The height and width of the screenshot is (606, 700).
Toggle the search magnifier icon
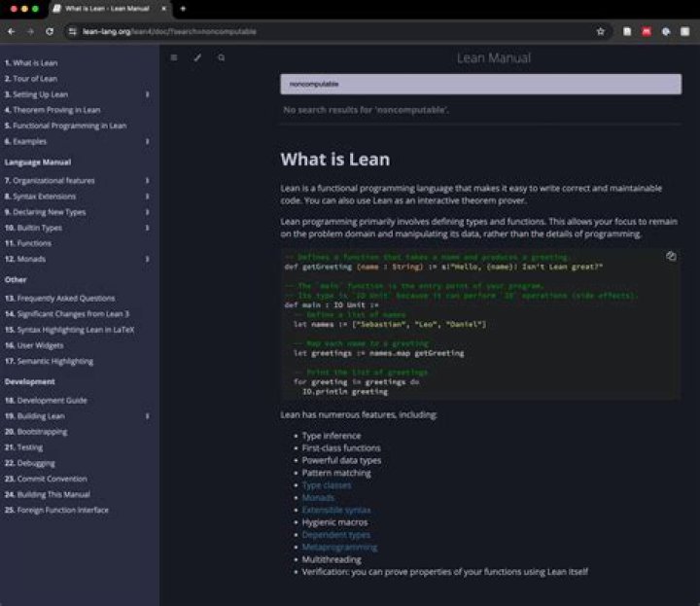click(x=221, y=57)
